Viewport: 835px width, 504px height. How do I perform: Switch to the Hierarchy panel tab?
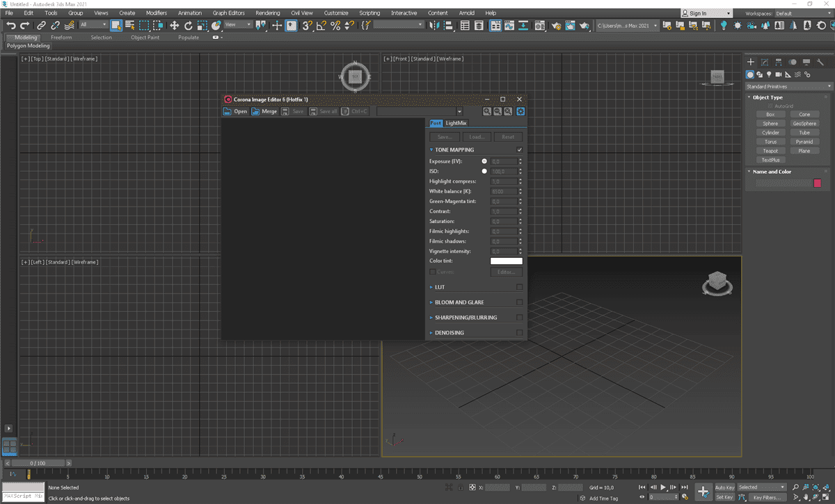click(779, 63)
